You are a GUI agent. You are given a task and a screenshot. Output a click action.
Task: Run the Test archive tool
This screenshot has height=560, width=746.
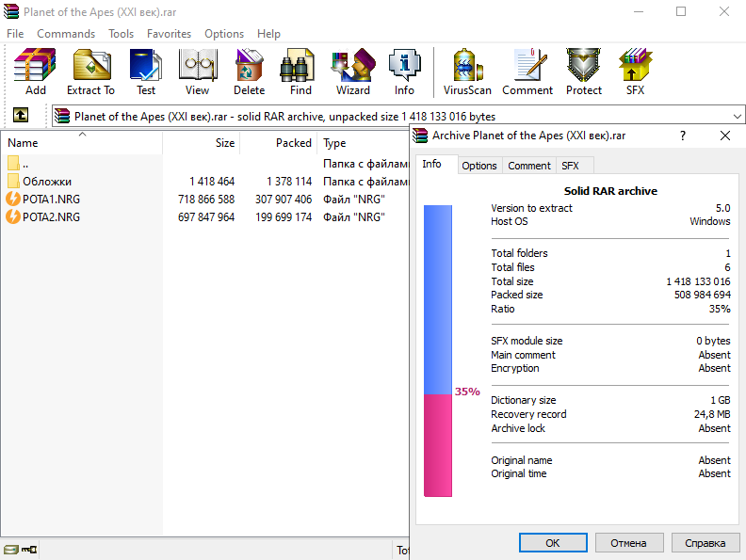tap(146, 72)
